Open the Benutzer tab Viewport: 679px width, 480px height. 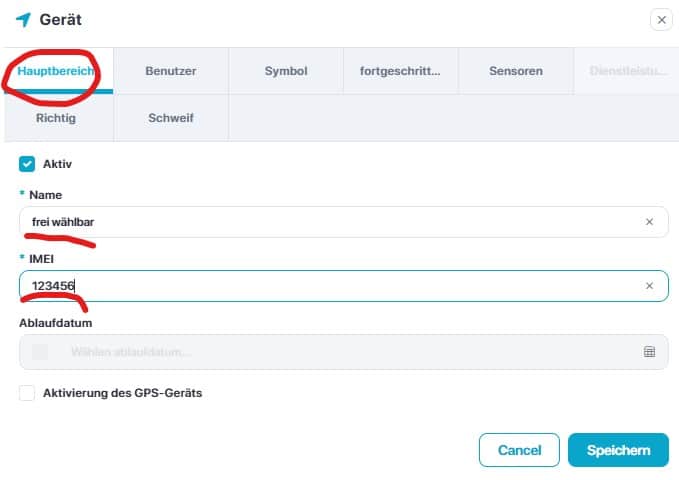pos(171,72)
